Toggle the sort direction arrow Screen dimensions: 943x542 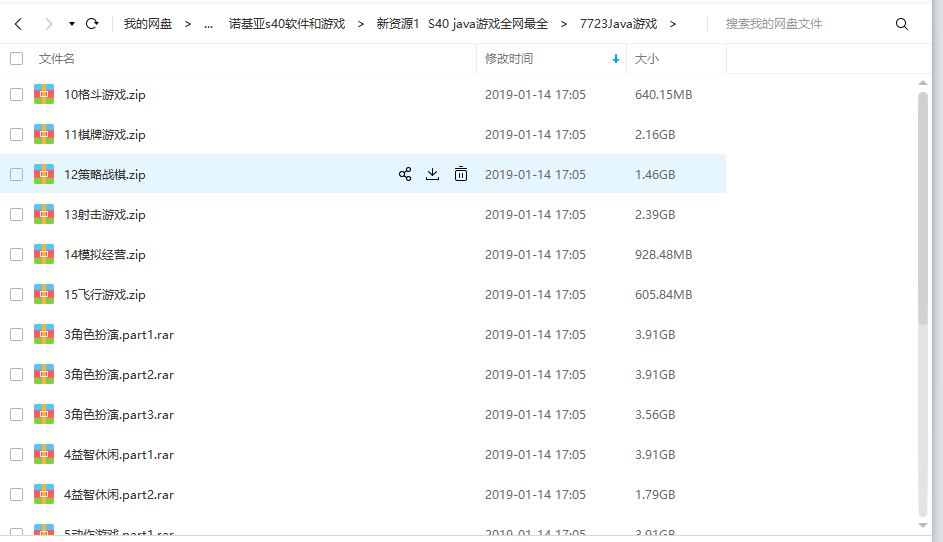615,58
